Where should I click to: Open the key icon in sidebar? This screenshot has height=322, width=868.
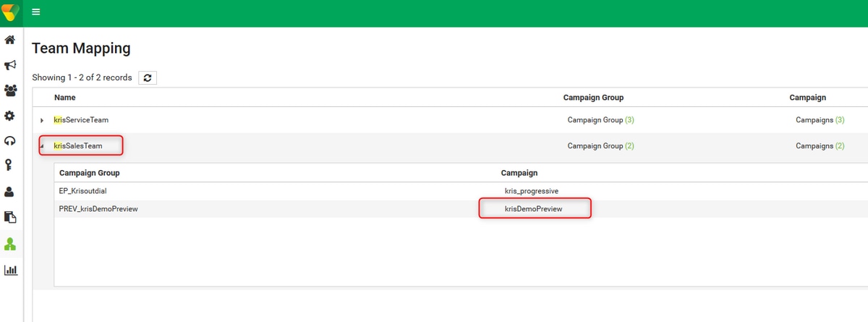coord(10,166)
